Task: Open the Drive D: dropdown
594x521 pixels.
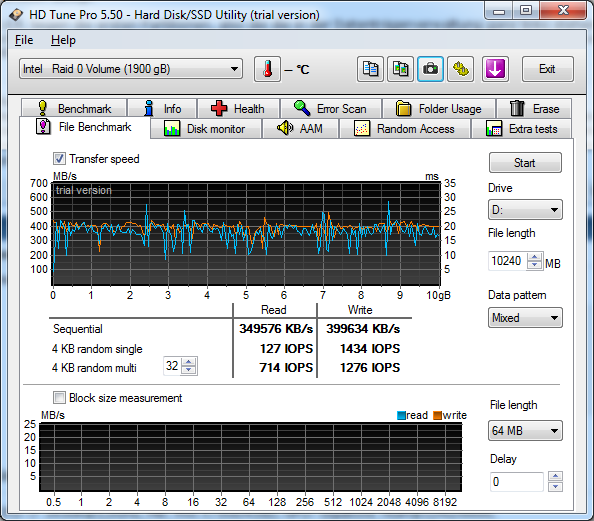Action: click(525, 210)
